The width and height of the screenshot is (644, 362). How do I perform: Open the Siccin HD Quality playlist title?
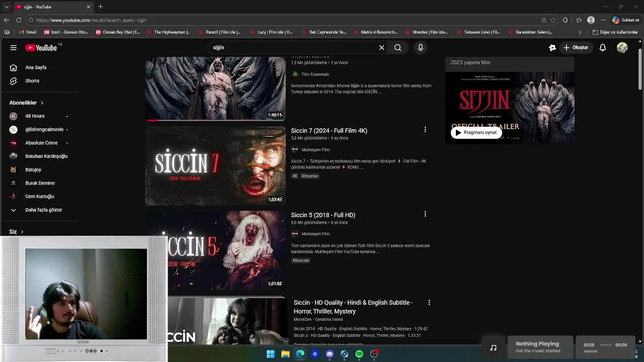[x=353, y=307]
